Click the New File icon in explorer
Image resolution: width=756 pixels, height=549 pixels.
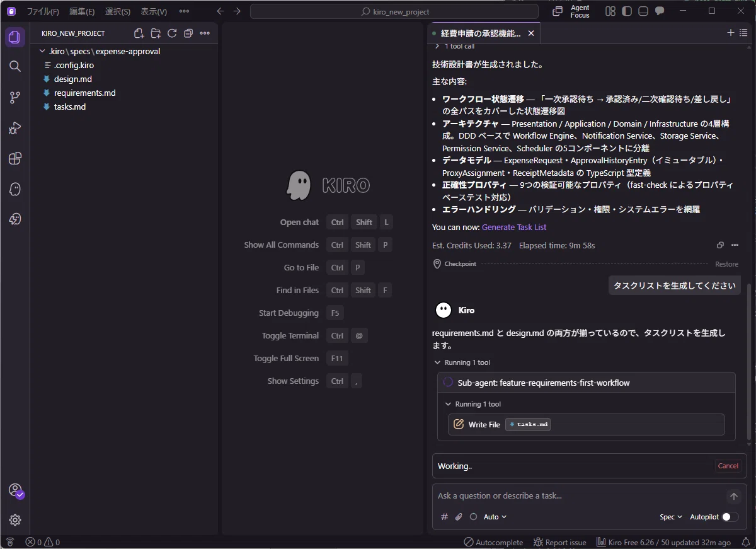[139, 33]
